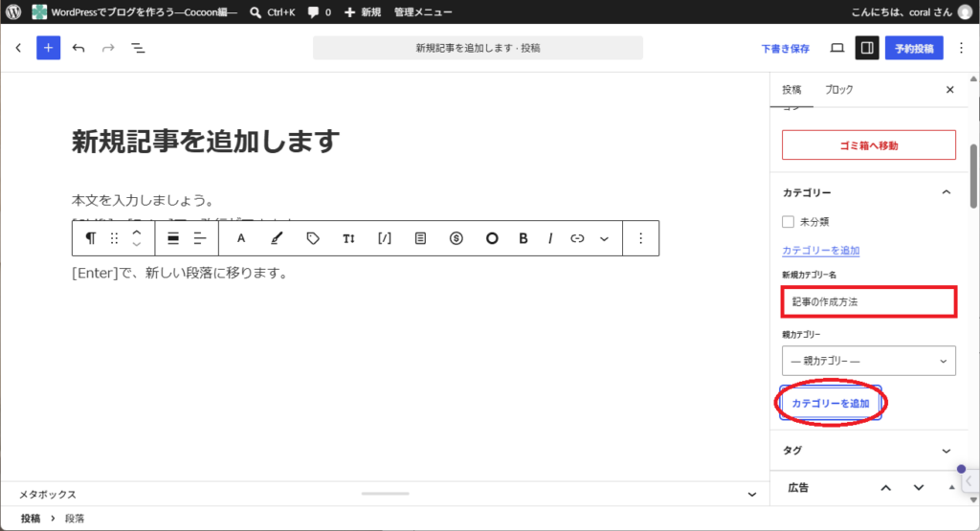The width and height of the screenshot is (980, 531).
Task: Click the template document icon in toolbar
Action: click(x=421, y=238)
